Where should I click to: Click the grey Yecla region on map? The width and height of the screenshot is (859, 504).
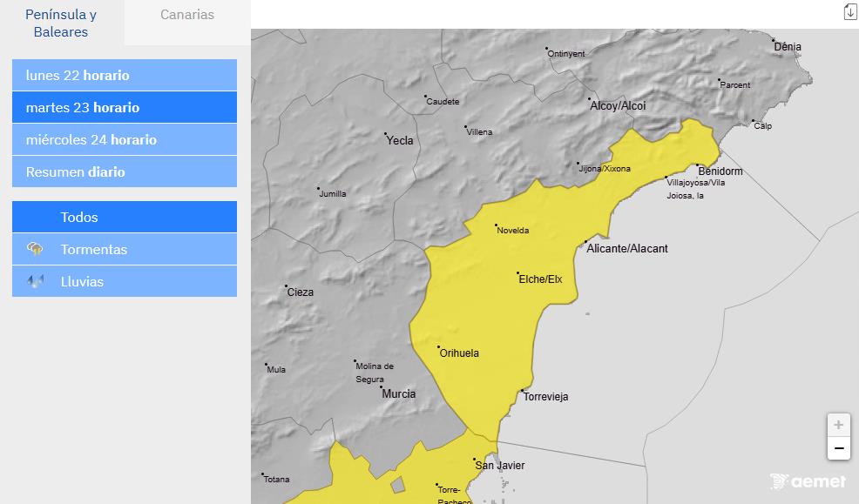point(348,174)
